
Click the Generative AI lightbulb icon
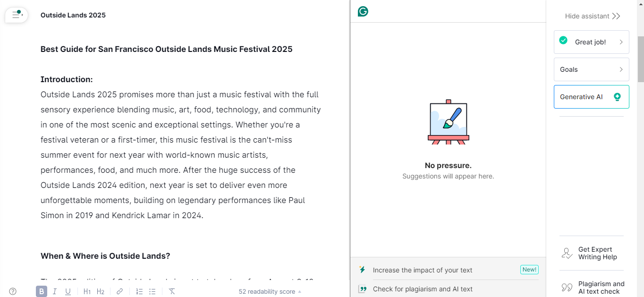[617, 97]
